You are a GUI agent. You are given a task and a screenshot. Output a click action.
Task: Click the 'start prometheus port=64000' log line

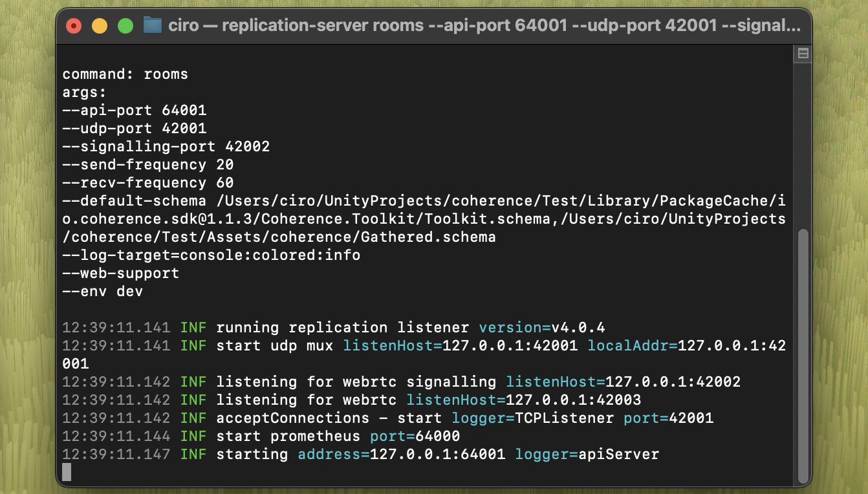pos(338,436)
